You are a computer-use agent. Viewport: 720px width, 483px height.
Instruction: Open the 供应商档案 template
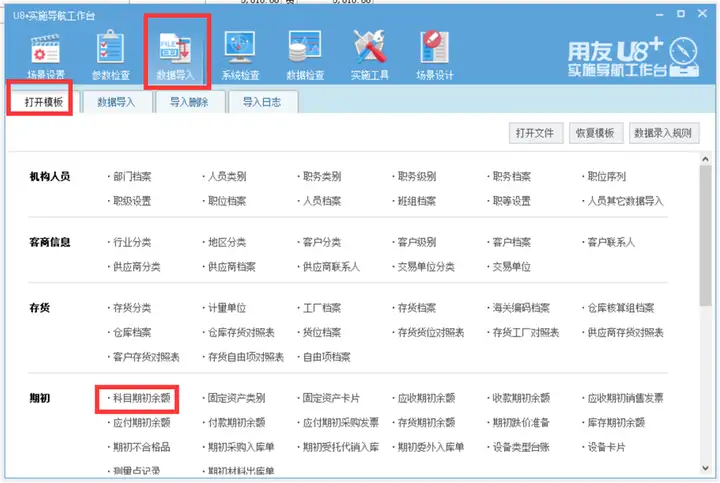pos(232,267)
